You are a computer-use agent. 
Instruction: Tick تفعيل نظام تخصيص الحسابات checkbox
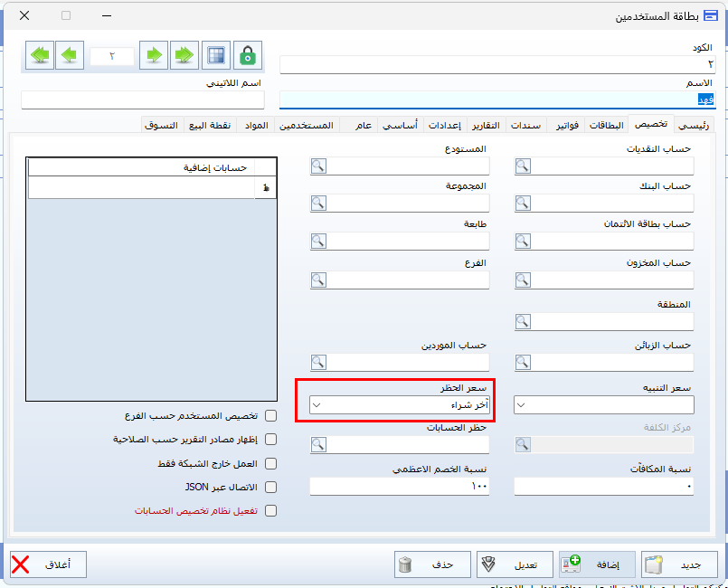coord(270,510)
